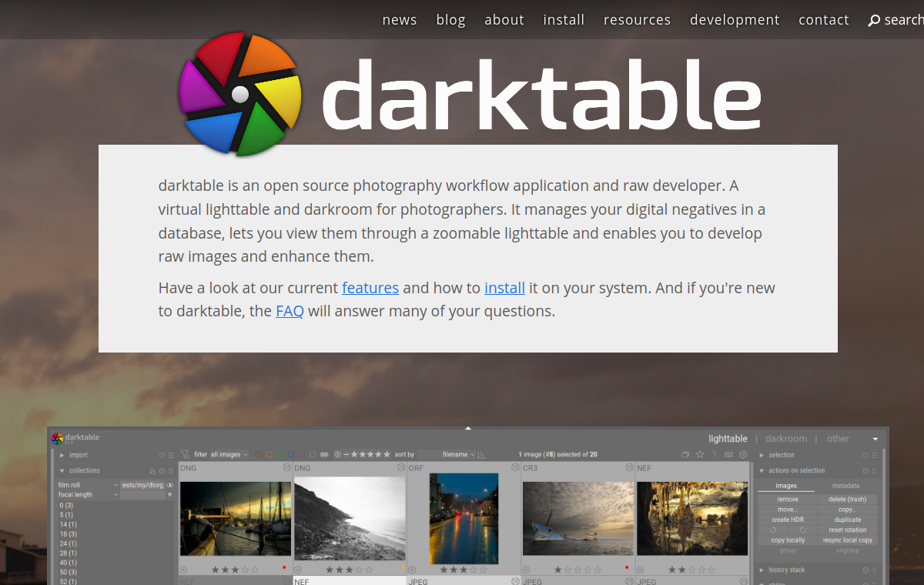The height and width of the screenshot is (585, 924).
Task: Follow the FAQ link in intro text
Action: pyautogui.click(x=290, y=311)
